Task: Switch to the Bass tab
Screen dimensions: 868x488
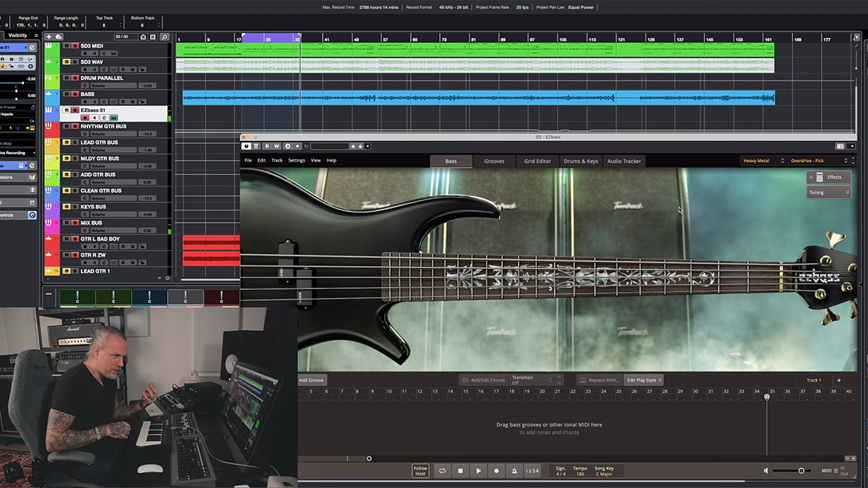Action: tap(451, 161)
